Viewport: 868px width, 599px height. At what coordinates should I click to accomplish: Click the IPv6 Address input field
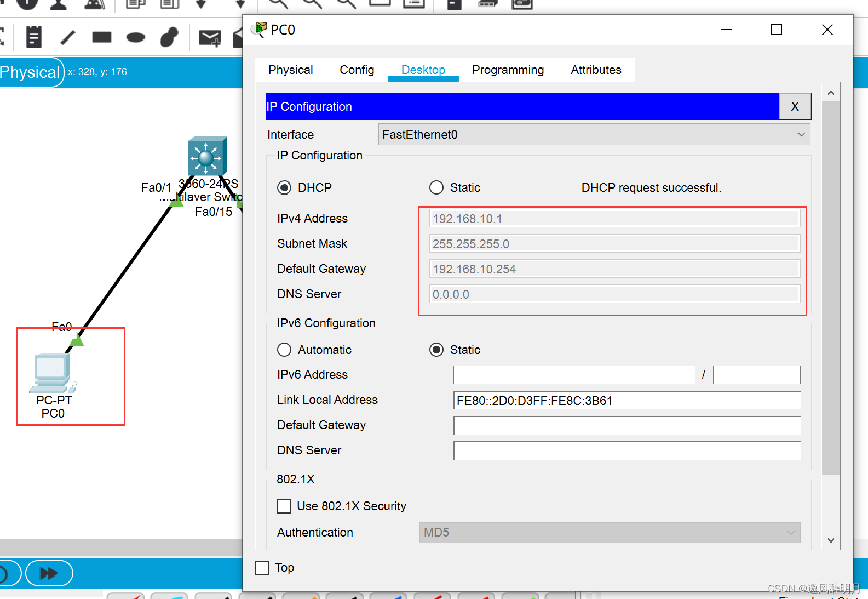574,375
